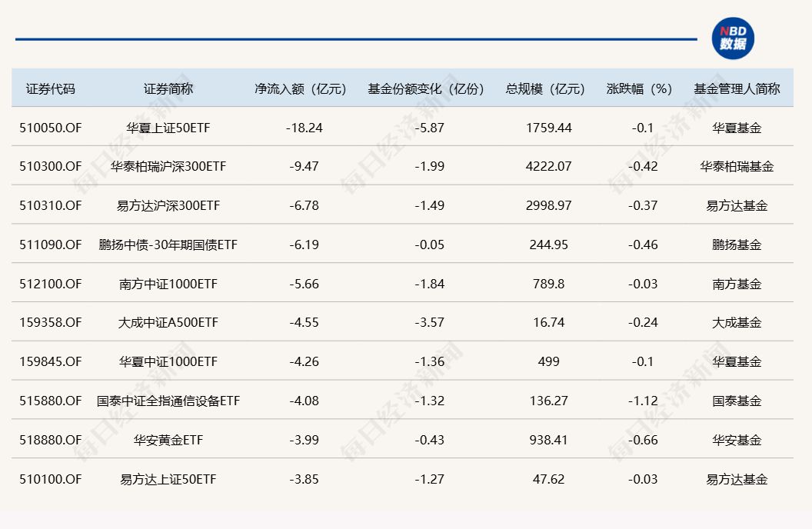812x529 pixels.
Task: Click the NBD数据 logo icon
Action: click(x=732, y=38)
